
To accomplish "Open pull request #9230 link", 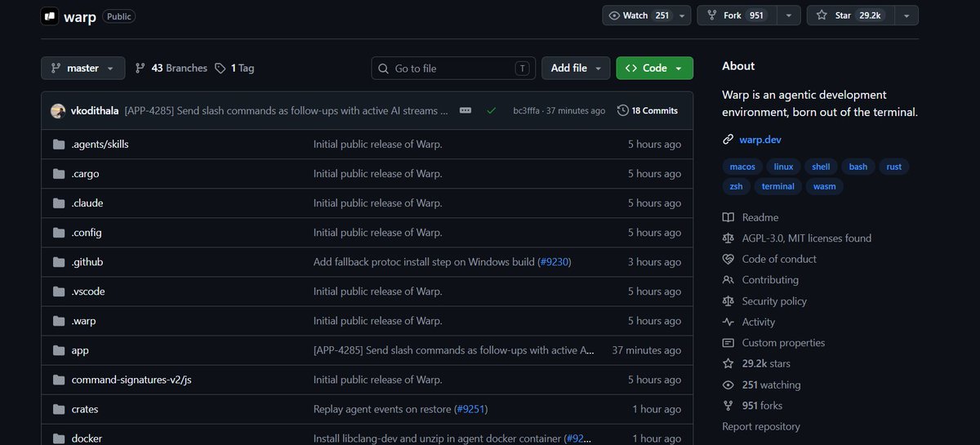I will (554, 262).
